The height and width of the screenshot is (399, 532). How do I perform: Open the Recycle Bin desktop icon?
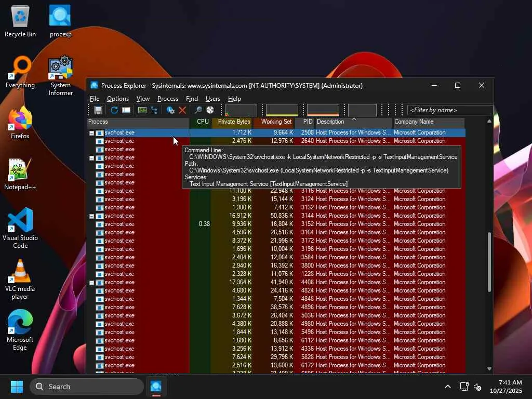tap(20, 21)
